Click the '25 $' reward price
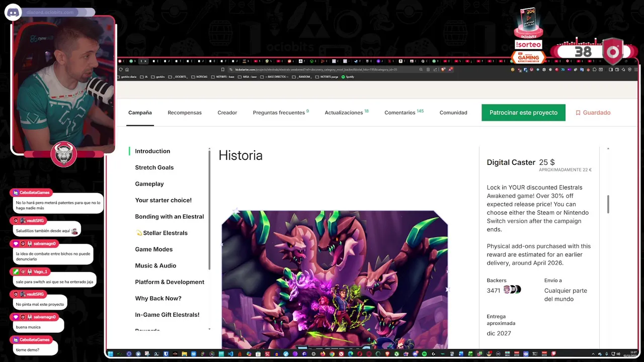This screenshot has width=644, height=362. coord(547,162)
